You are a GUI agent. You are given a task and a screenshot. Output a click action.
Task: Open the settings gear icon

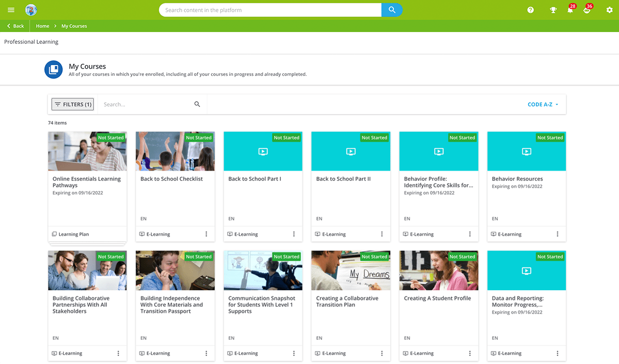click(610, 10)
